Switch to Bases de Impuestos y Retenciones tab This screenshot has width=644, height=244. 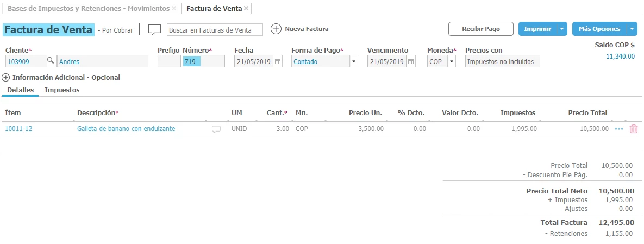[88, 9]
